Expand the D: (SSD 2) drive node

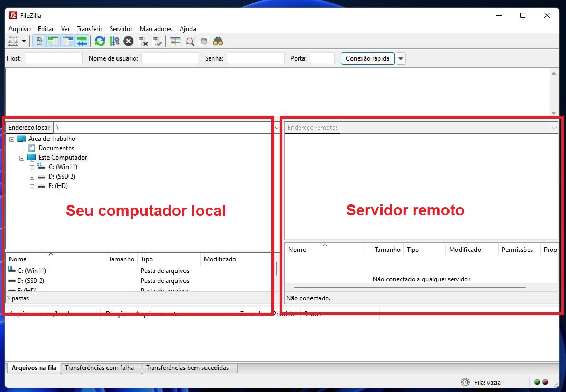tap(32, 177)
